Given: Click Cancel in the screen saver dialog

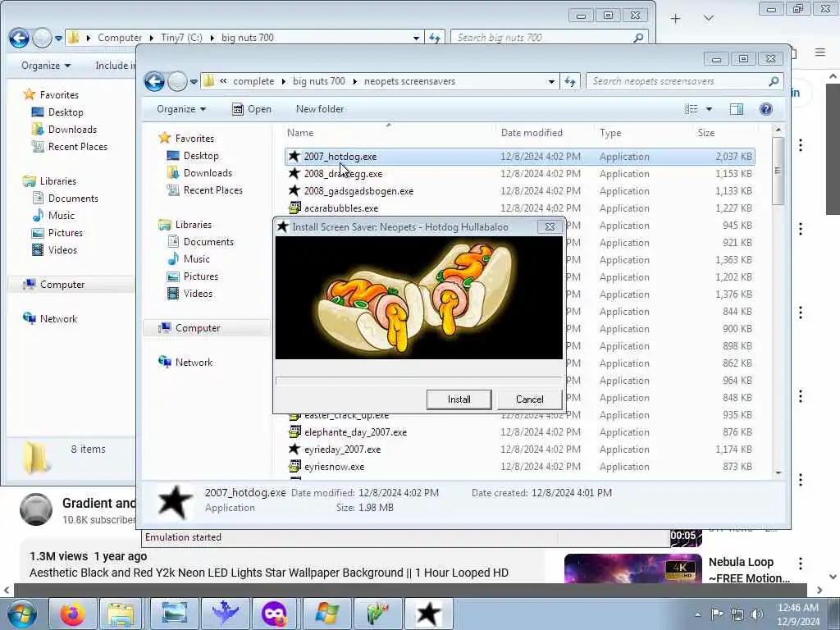Looking at the screenshot, I should [529, 399].
